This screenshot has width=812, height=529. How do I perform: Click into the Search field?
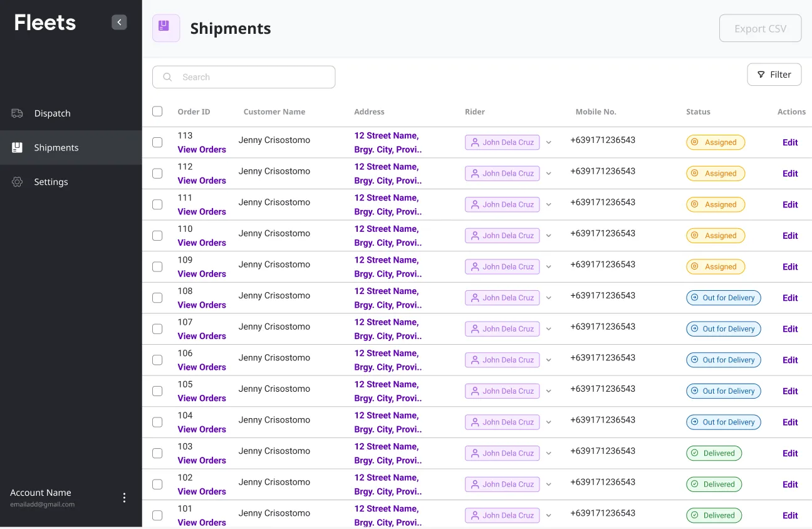(244, 77)
